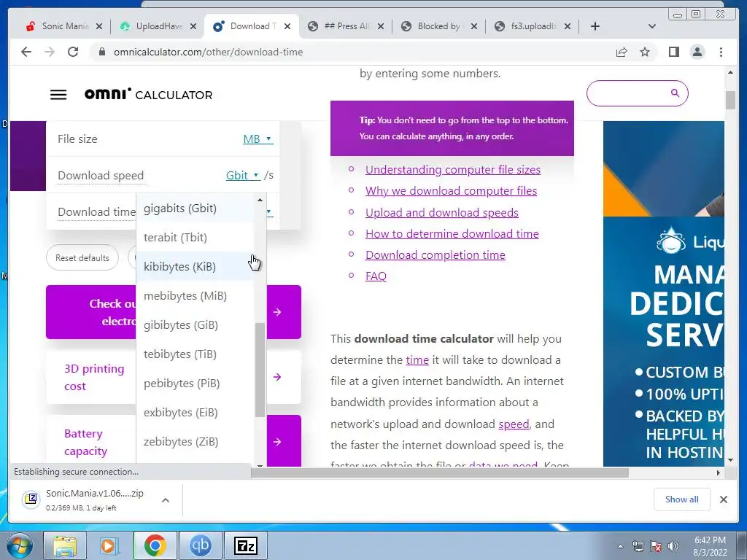Select exbibytes (EiB) option
Viewport: 747px width, 560px height.
click(x=195, y=413)
